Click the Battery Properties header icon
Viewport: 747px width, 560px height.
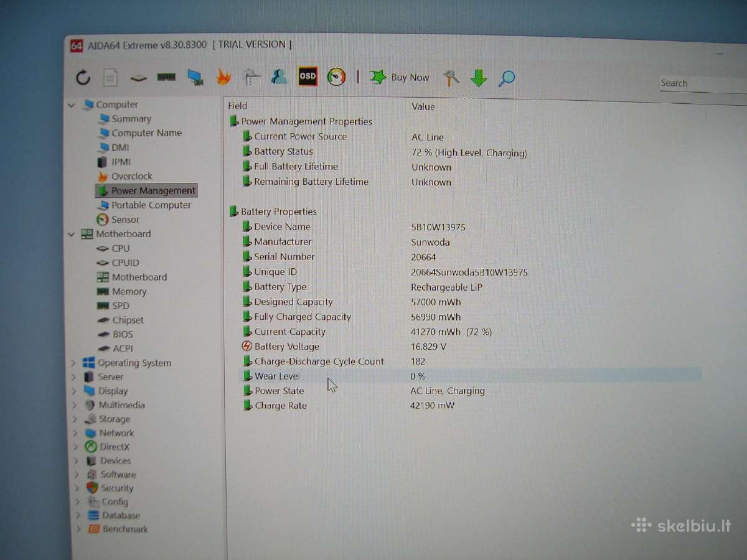point(234,212)
